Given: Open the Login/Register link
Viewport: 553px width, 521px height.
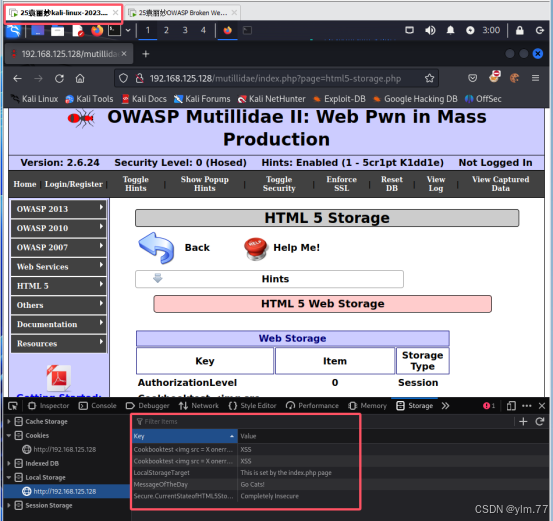Looking at the screenshot, I should 74,184.
